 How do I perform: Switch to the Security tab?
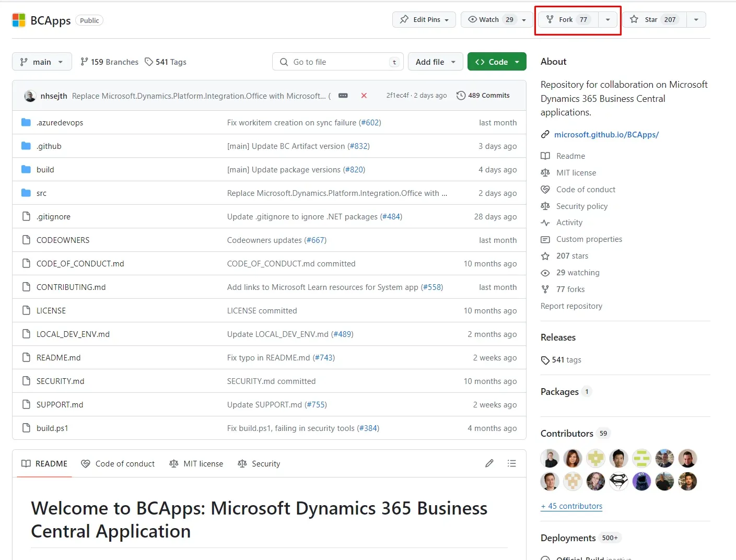[259, 463]
